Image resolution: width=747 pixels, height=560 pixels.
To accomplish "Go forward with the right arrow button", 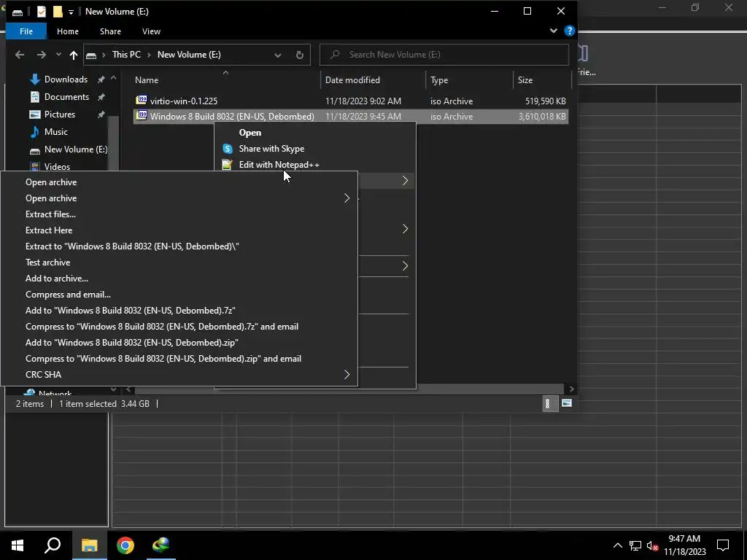I will pyautogui.click(x=42, y=55).
